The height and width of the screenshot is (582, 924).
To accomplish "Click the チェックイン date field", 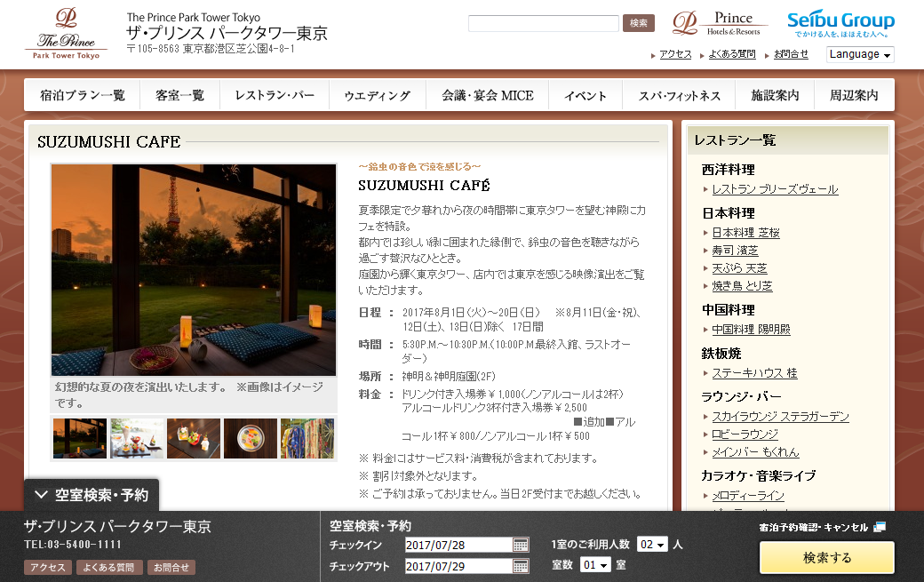I will [x=458, y=545].
